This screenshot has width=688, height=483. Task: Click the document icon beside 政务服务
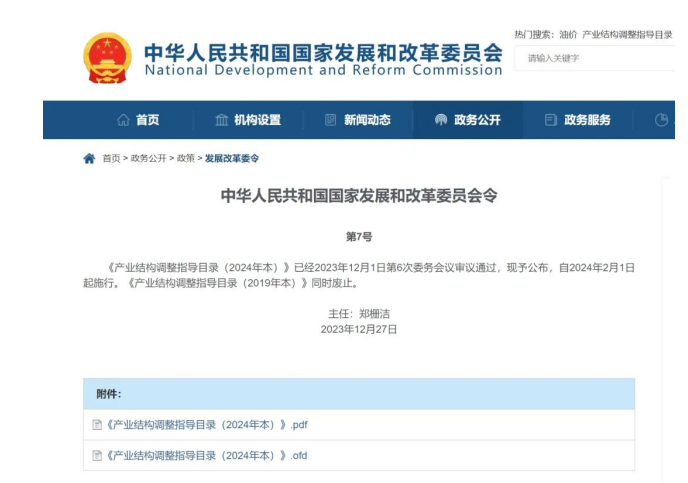point(551,120)
